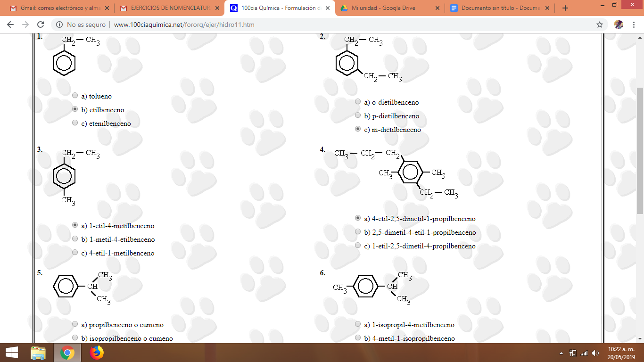
Task: Click the isopropyl-methyl structure in question 6
Action: pos(372,287)
